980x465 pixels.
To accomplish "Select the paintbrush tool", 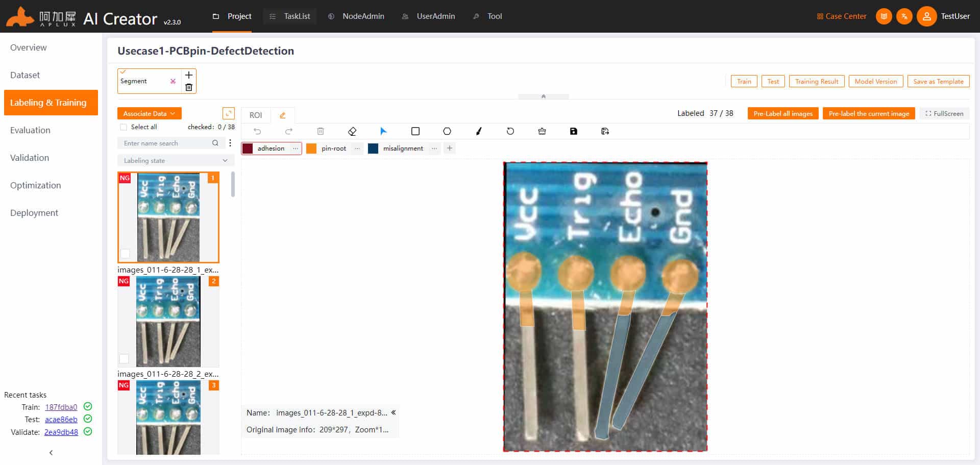I will click(x=479, y=131).
